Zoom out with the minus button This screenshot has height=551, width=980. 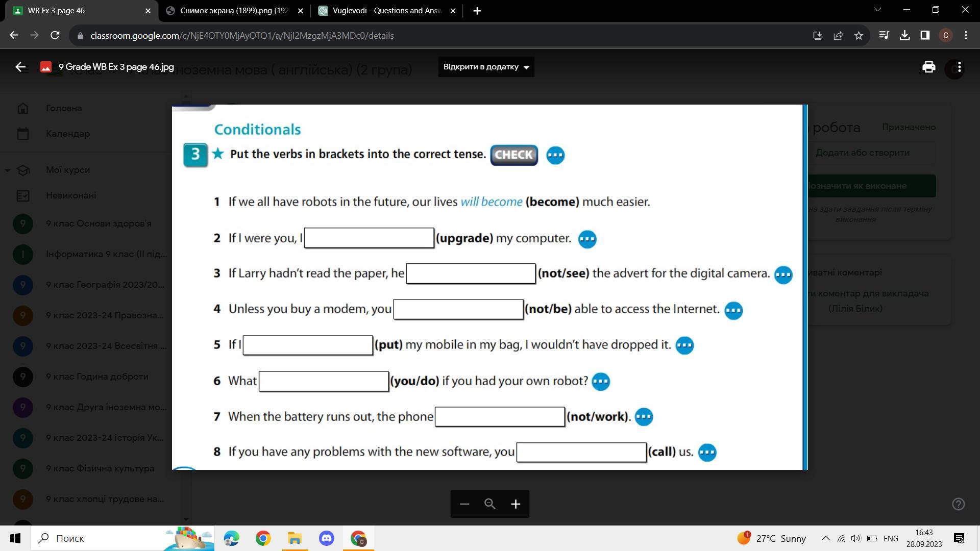pyautogui.click(x=464, y=504)
